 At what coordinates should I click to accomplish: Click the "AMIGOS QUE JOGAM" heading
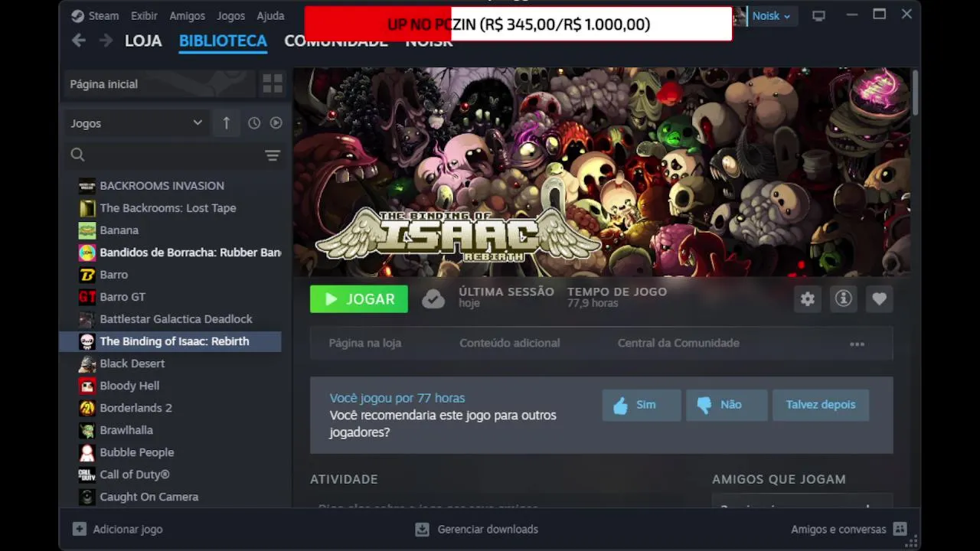[x=779, y=479]
